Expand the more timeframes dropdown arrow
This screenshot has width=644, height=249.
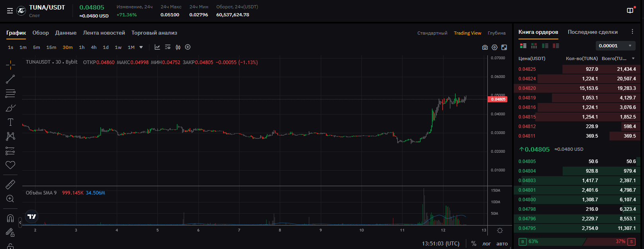click(141, 47)
